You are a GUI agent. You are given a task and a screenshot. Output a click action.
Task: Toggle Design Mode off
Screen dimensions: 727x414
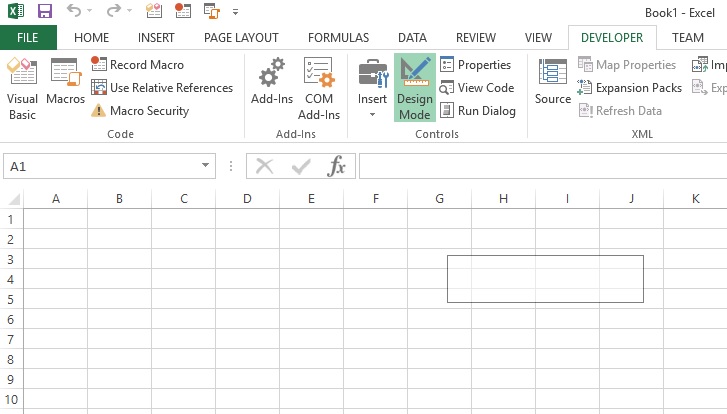(x=414, y=87)
